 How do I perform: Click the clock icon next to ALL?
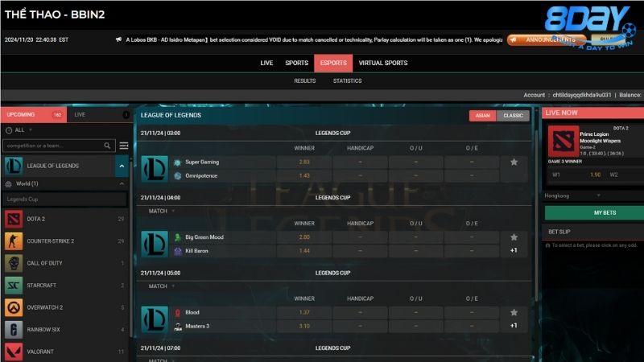9,130
